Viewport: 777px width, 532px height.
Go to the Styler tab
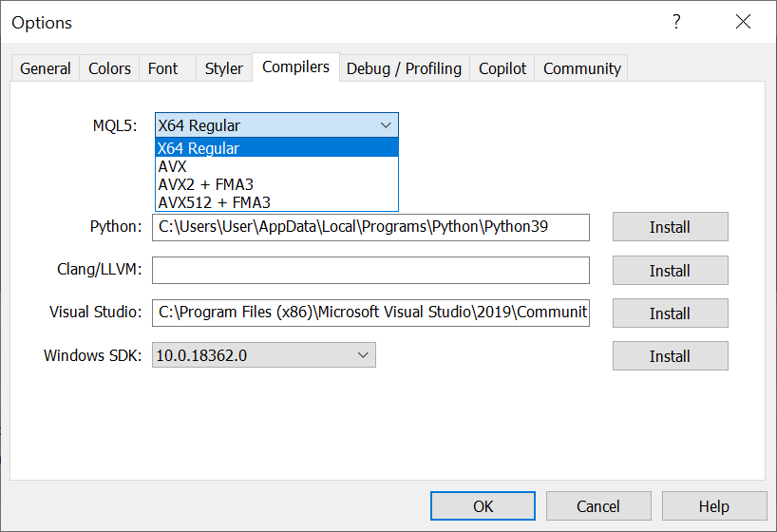click(x=223, y=68)
